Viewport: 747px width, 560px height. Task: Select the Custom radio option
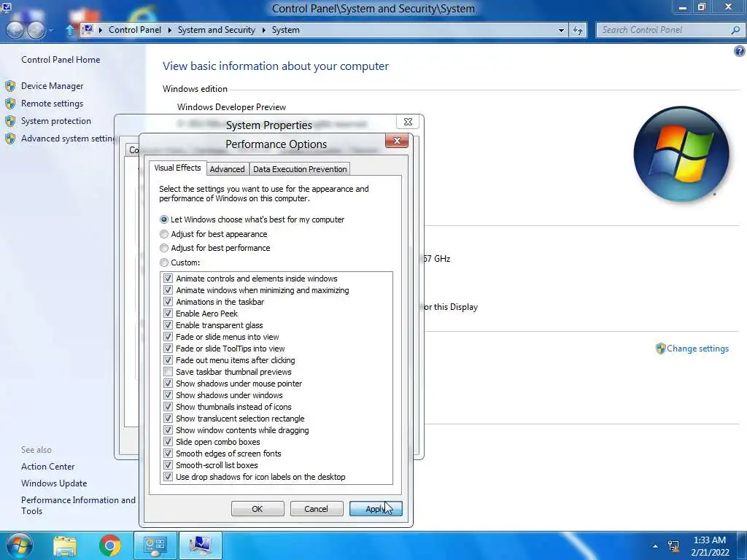click(164, 262)
